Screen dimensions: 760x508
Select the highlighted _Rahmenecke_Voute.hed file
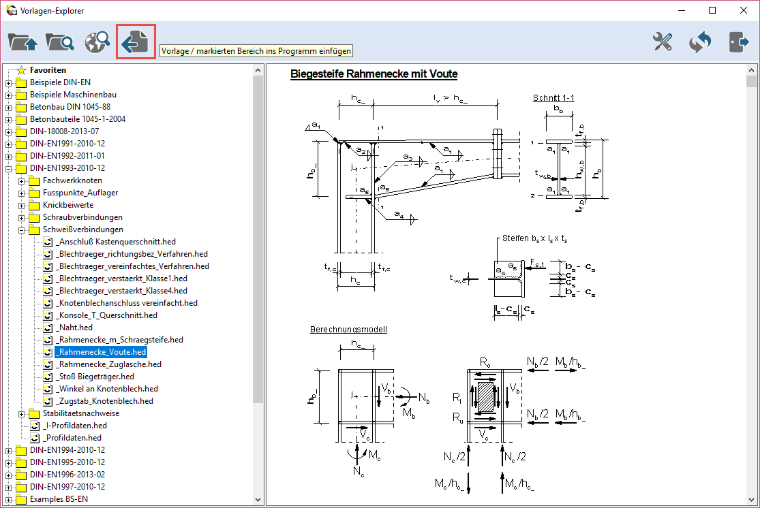click(101, 352)
